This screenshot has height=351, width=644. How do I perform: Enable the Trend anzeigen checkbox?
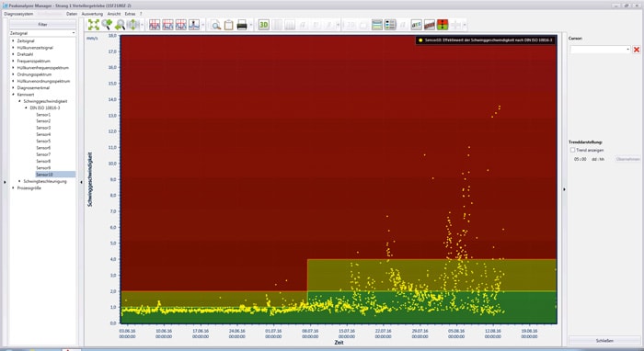[572, 150]
